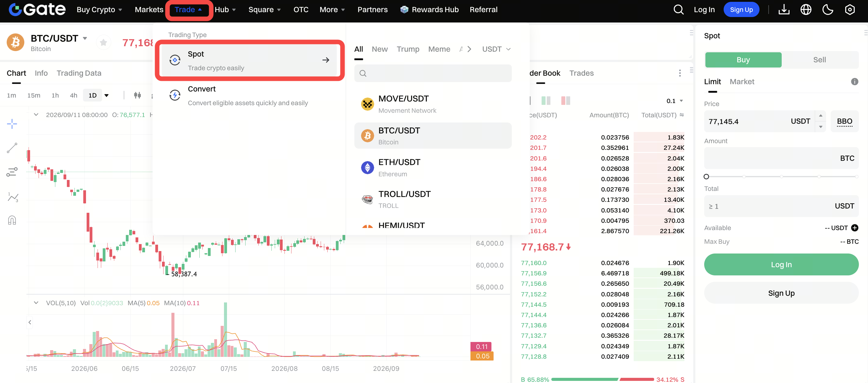
Task: Open the Markets menu item
Action: [x=149, y=9]
